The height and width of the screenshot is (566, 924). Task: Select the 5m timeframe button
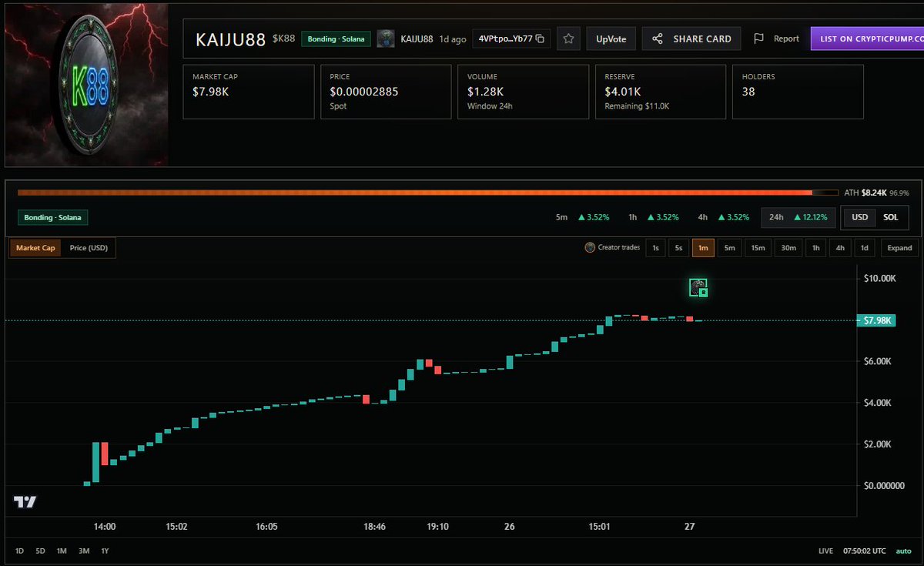point(729,248)
